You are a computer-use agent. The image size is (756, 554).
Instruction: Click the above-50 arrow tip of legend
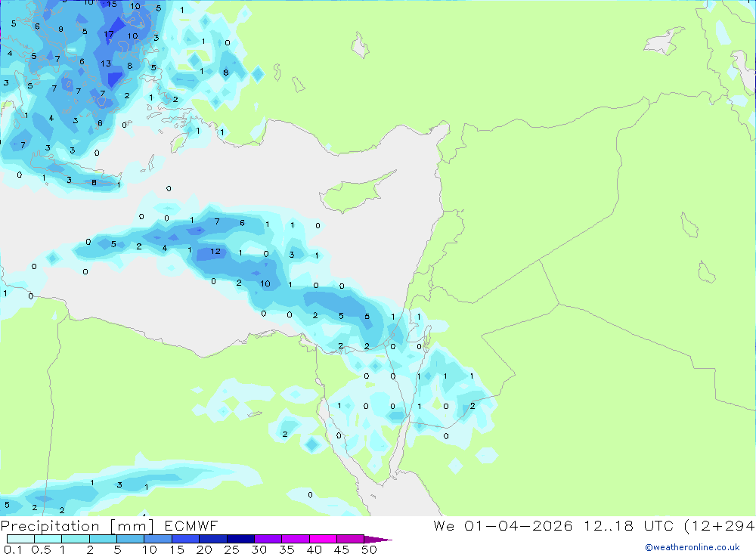(x=378, y=539)
